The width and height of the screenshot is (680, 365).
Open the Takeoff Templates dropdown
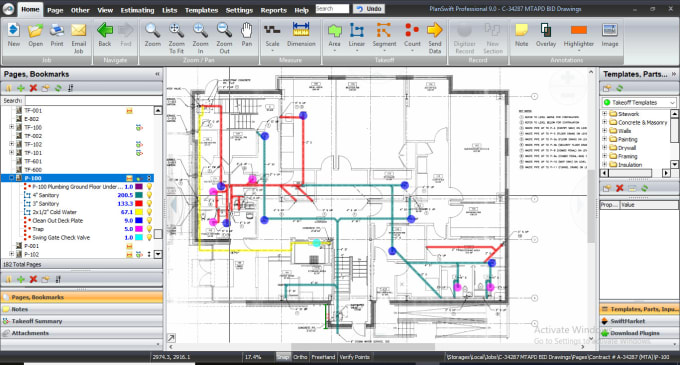coord(672,103)
